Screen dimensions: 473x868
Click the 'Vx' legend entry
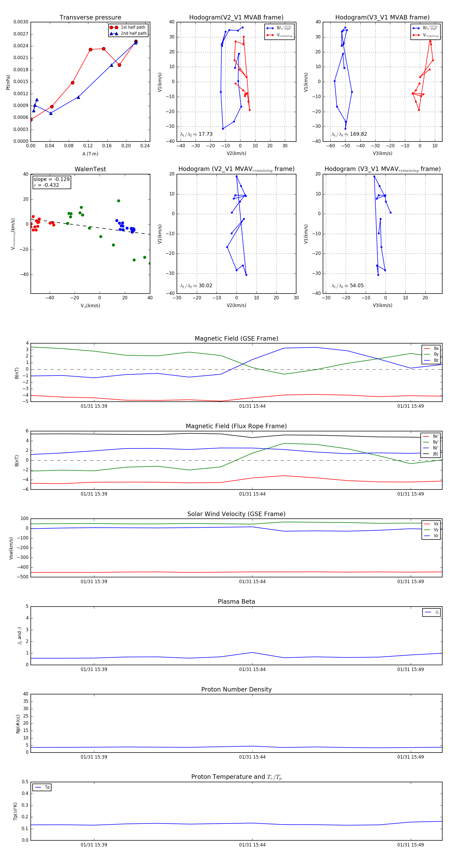tap(431, 524)
